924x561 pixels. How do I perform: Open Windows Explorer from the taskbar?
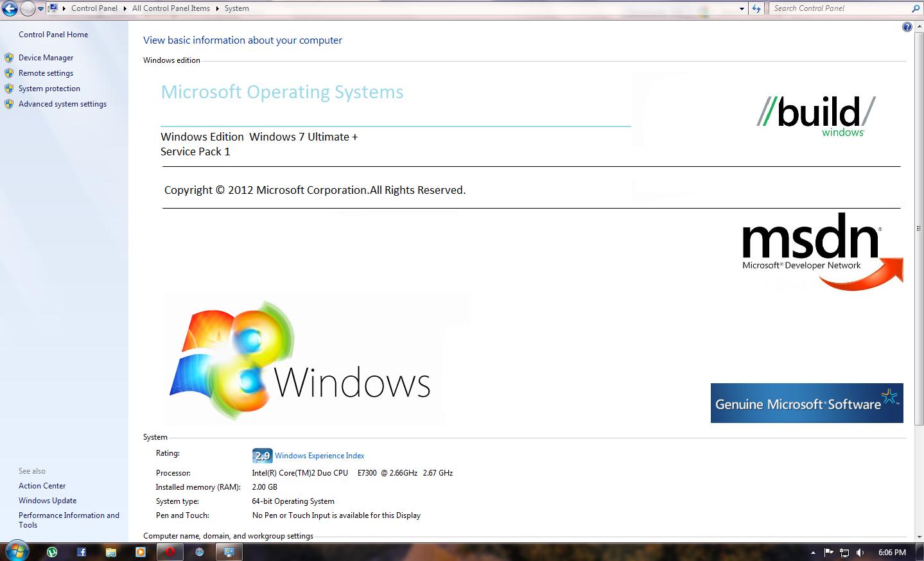(x=110, y=551)
